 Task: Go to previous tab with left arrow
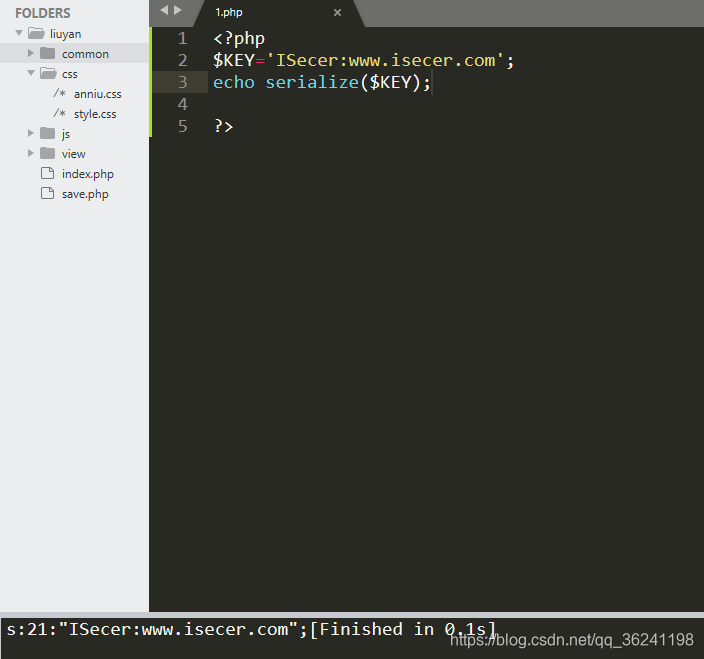pyautogui.click(x=164, y=10)
